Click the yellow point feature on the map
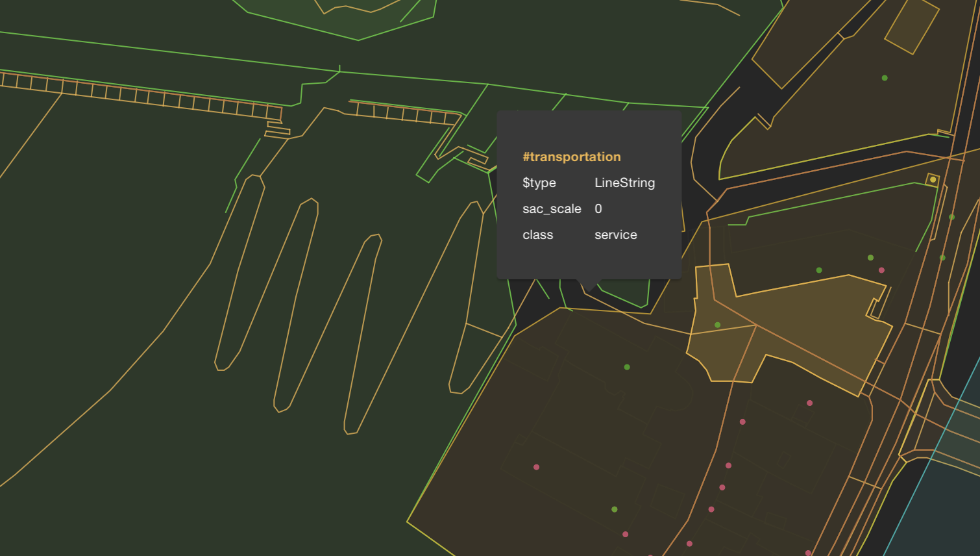 tap(933, 179)
